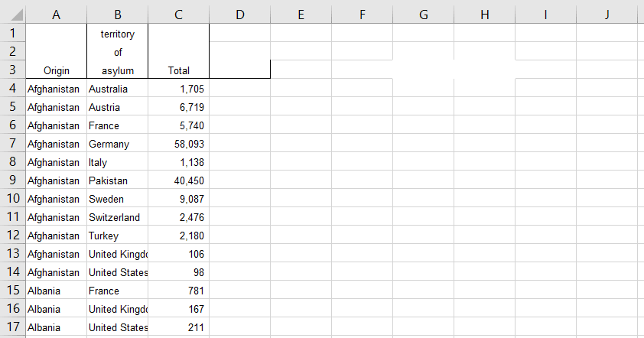Click the cell showing 40,450
The width and height of the screenshot is (644, 338).
pos(178,180)
